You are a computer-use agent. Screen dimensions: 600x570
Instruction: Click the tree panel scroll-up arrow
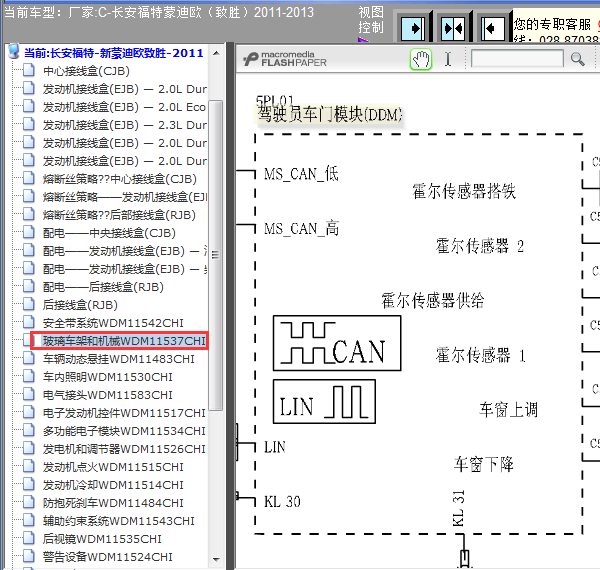pyautogui.click(x=215, y=52)
